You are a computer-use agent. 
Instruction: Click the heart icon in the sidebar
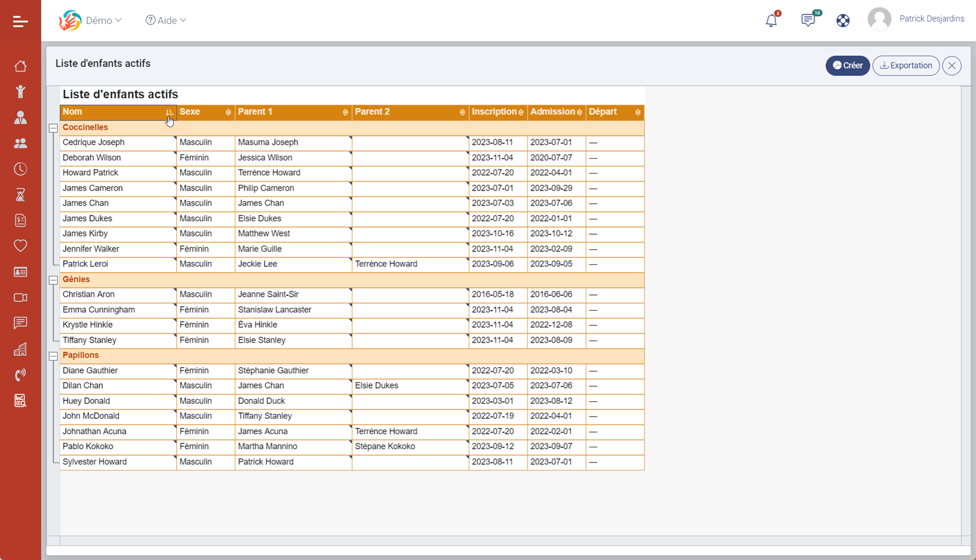tap(20, 246)
